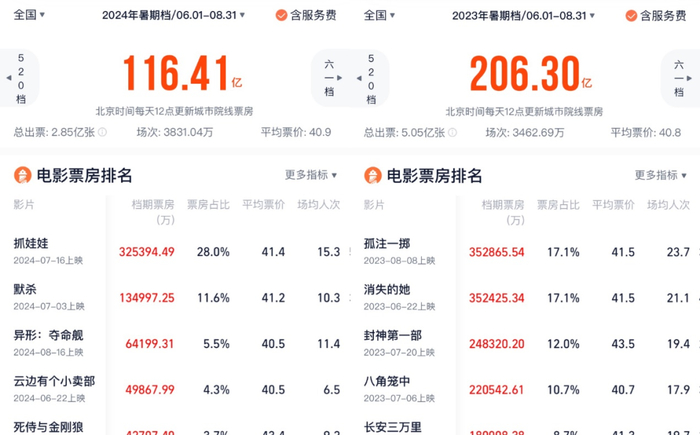Click 档期票房 column header in the 2024 table

tap(153, 212)
